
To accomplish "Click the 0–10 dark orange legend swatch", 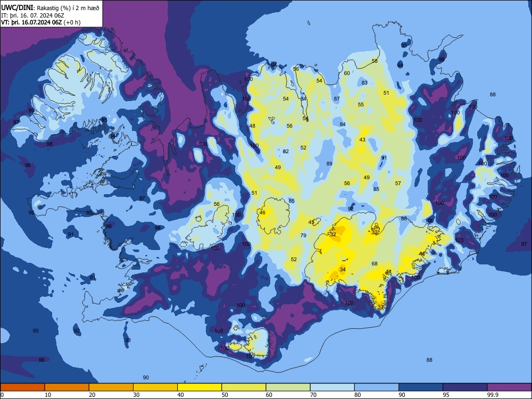I will click(x=22, y=387).
